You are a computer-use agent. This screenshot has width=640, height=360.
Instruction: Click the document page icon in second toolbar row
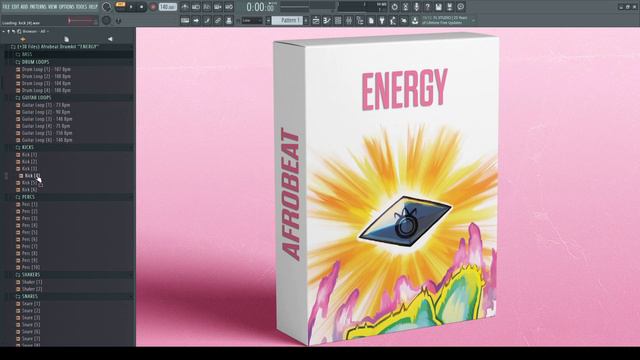point(371,20)
